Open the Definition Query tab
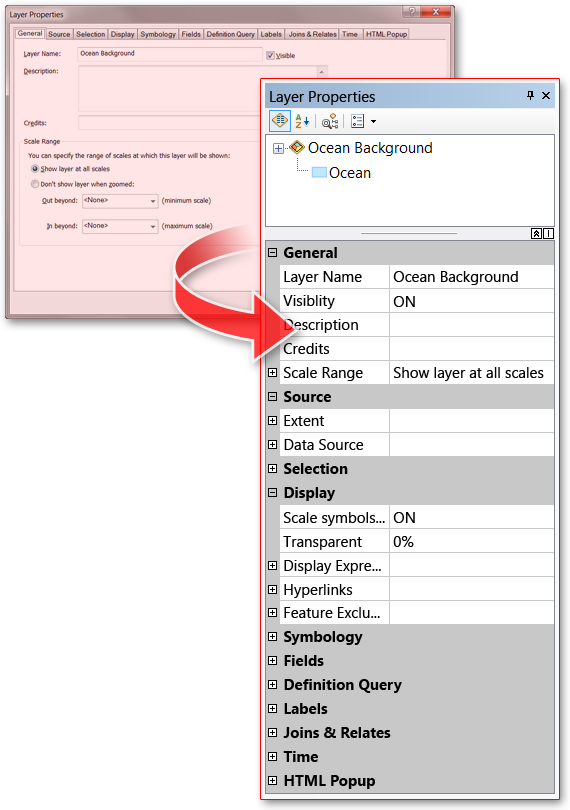 click(x=230, y=34)
